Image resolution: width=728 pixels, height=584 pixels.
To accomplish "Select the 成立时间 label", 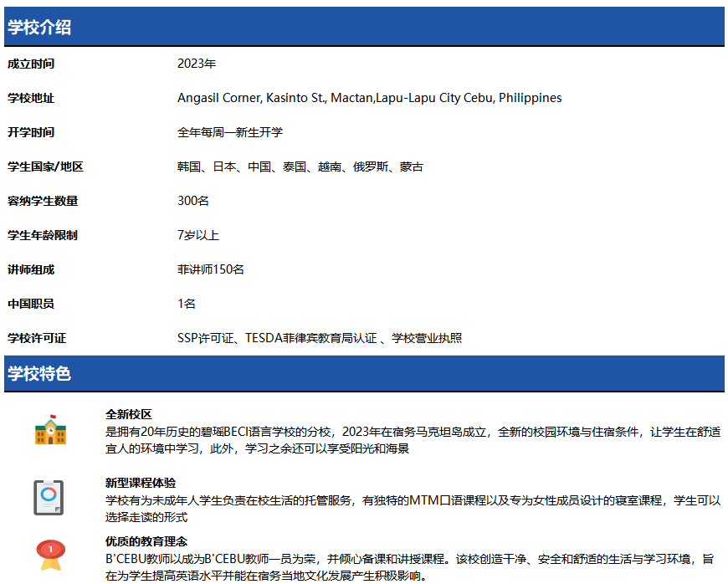I will (31, 64).
